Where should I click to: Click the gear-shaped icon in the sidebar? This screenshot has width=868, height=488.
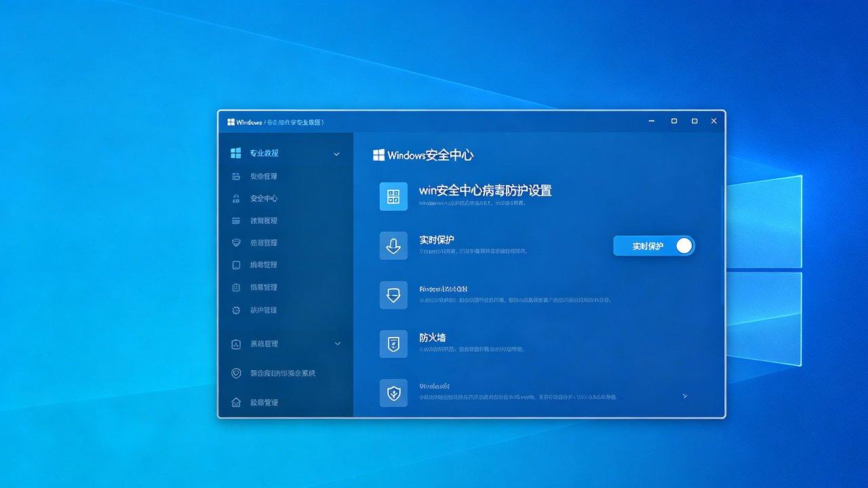[236, 310]
